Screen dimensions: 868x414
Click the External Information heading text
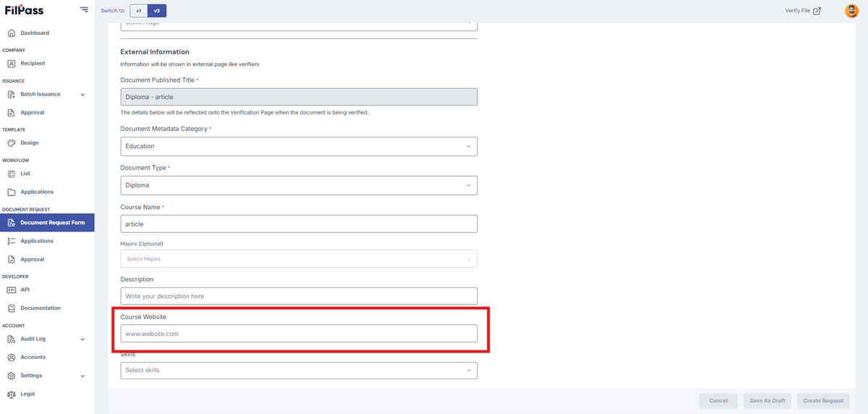(155, 52)
